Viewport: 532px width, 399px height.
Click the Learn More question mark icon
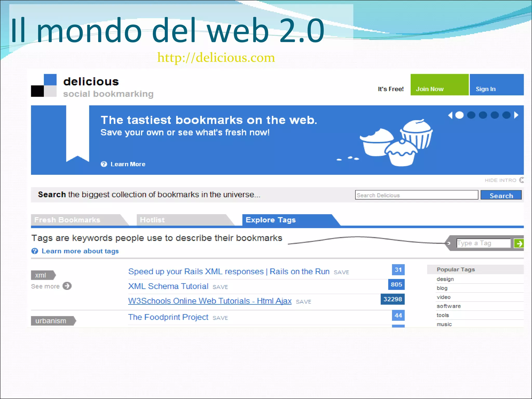click(104, 164)
